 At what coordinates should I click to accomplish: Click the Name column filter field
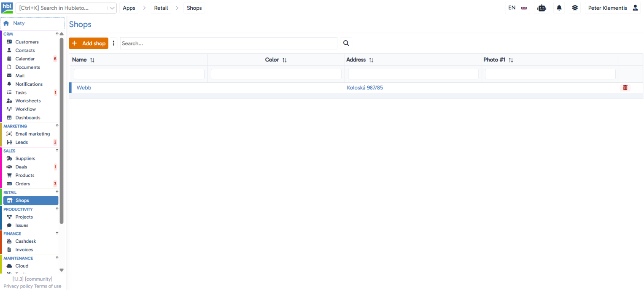coord(139,74)
